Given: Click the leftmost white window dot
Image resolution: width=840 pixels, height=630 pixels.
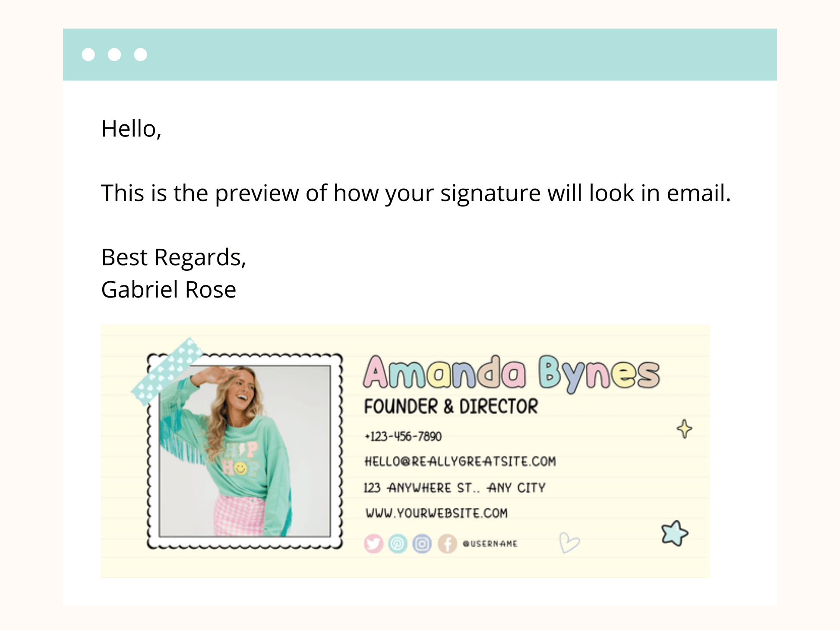Looking at the screenshot, I should pyautogui.click(x=88, y=55).
